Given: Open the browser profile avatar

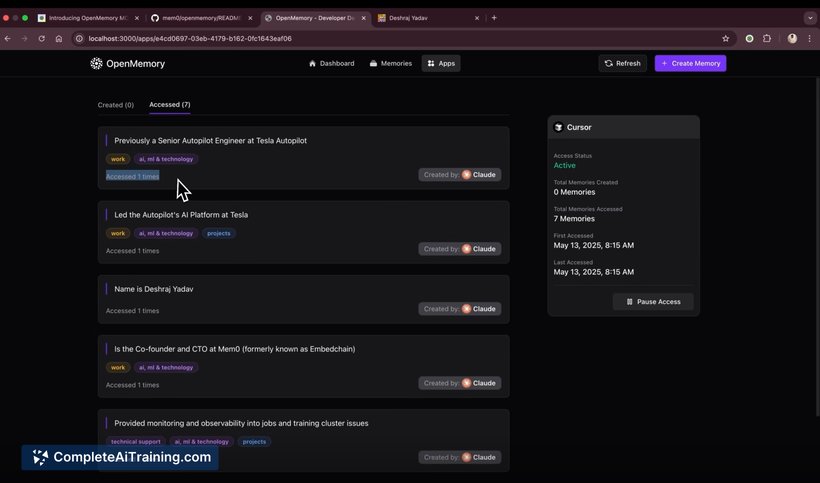Looking at the screenshot, I should point(792,39).
